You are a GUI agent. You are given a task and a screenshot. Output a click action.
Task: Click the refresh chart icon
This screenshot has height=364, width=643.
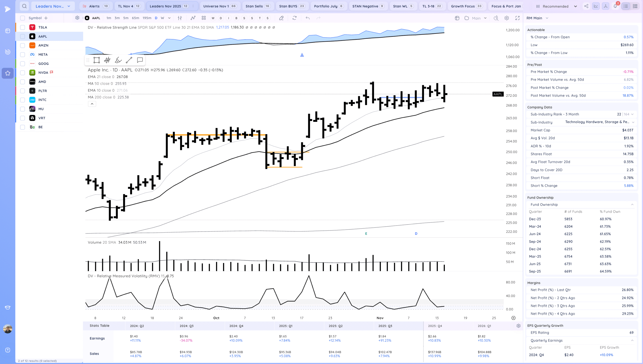(x=294, y=18)
